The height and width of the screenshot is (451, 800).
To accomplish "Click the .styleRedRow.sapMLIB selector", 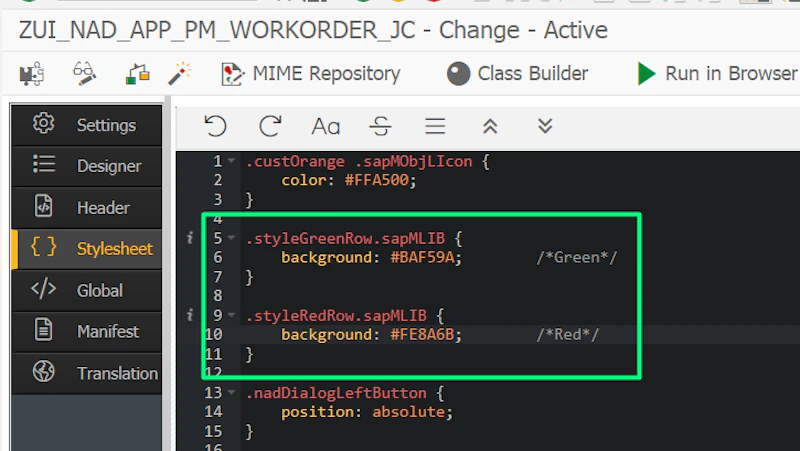I will pyautogui.click(x=336, y=315).
